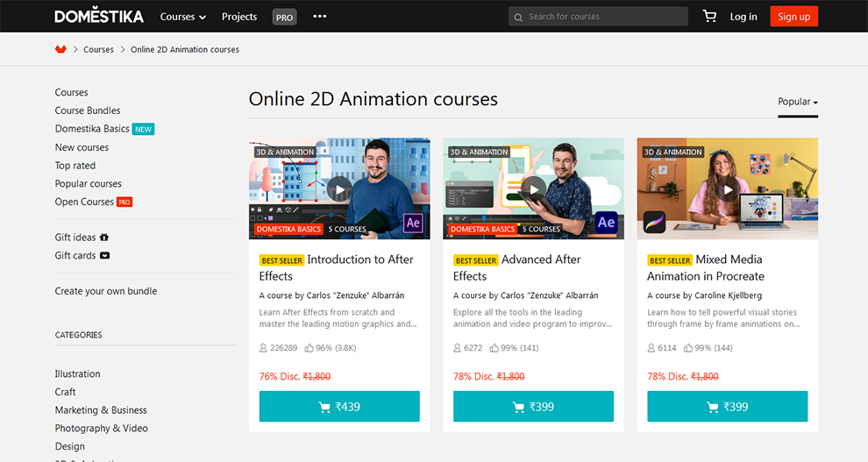Click Domestika Basics label on Introduction thumbnail
The image size is (868, 462).
pyautogui.click(x=288, y=229)
